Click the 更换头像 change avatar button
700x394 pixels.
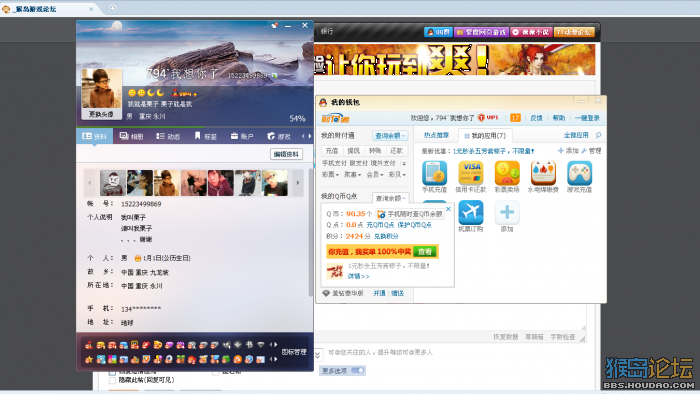tap(101, 114)
